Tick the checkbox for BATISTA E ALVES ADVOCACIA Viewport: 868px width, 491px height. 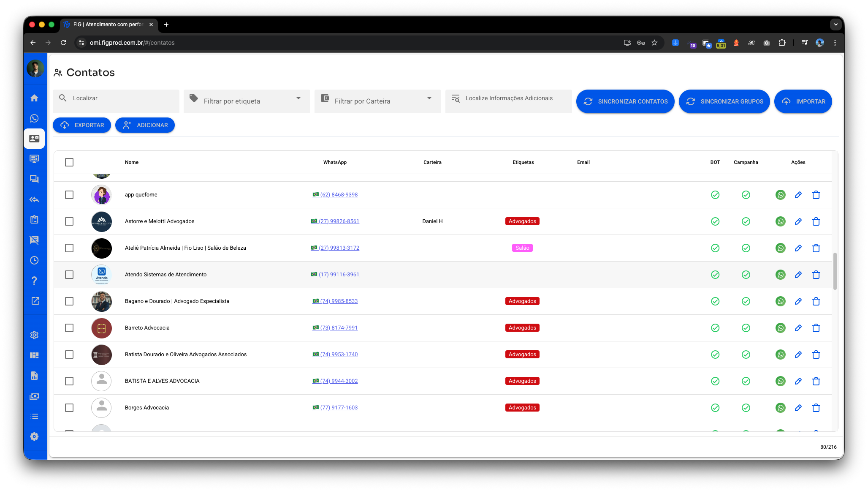click(x=69, y=381)
